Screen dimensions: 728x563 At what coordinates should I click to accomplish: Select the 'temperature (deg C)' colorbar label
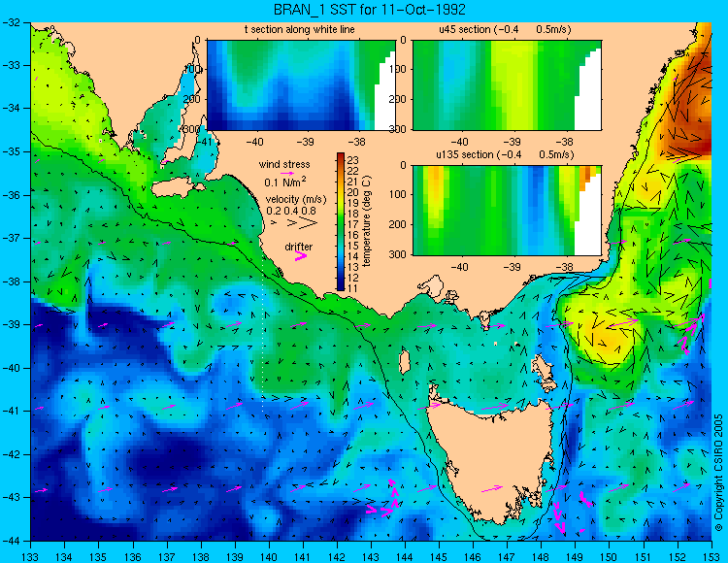click(x=367, y=221)
